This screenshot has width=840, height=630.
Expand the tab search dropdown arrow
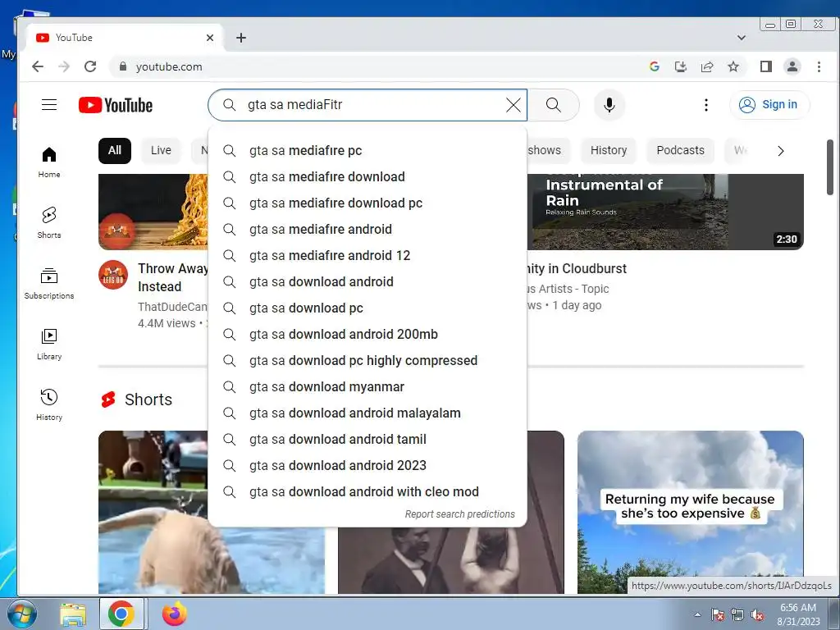click(742, 38)
